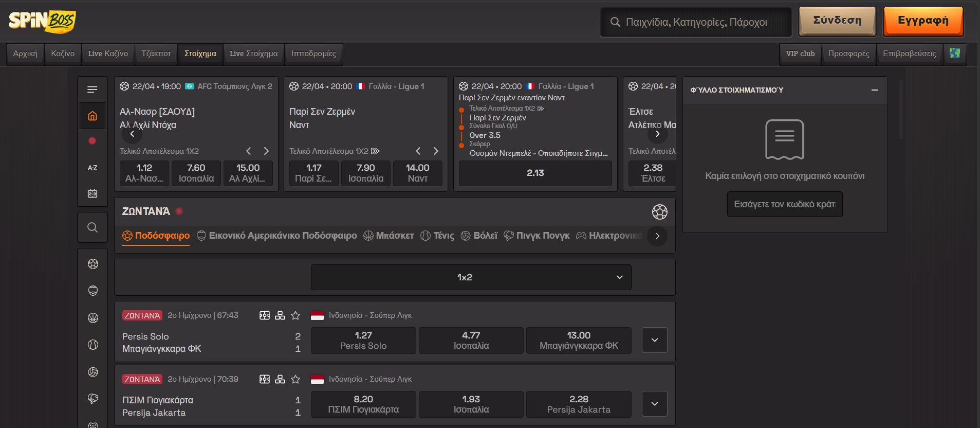Viewport: 980px width, 428px height.
Task: Click the bet slip panel scrollbar
Action: tap(900, 109)
